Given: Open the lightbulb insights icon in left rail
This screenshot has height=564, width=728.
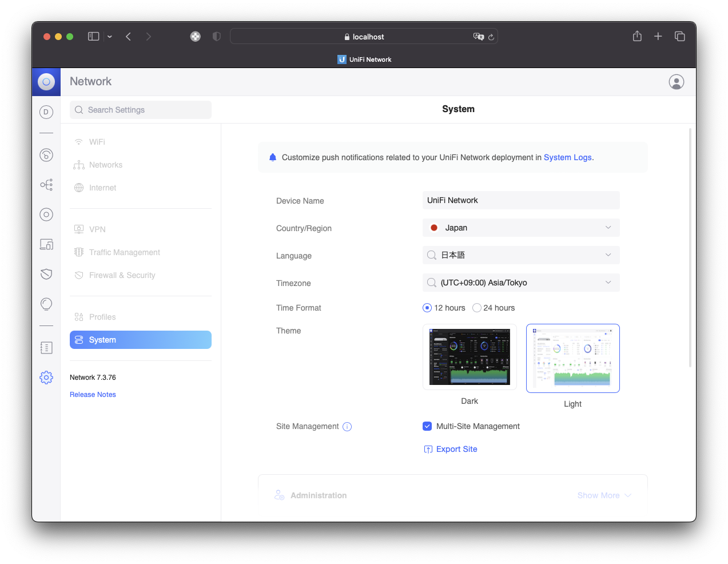Looking at the screenshot, I should click(46, 304).
